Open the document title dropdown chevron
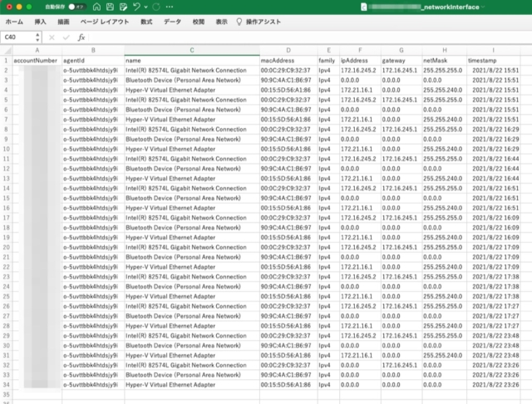The width and height of the screenshot is (532, 404). click(483, 7)
